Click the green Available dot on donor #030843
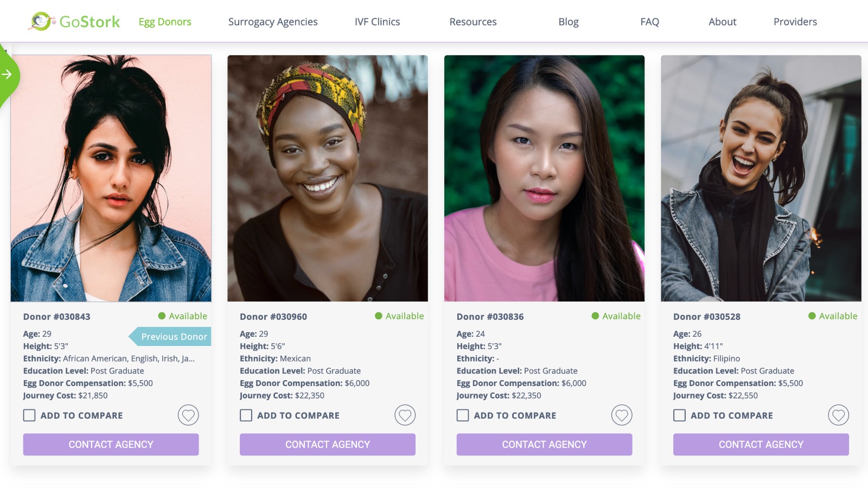Screen dimensions: 868x488 click(161, 316)
